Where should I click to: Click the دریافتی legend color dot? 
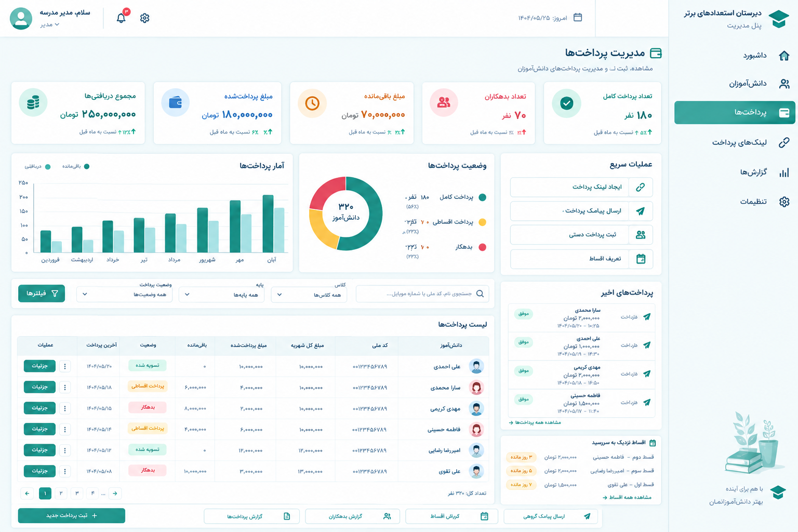pos(48,167)
